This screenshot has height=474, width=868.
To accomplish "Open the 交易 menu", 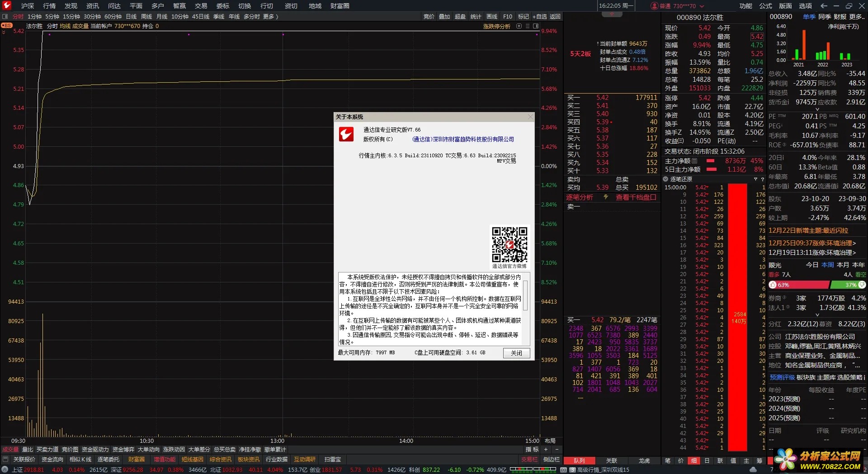I will 201,6.
